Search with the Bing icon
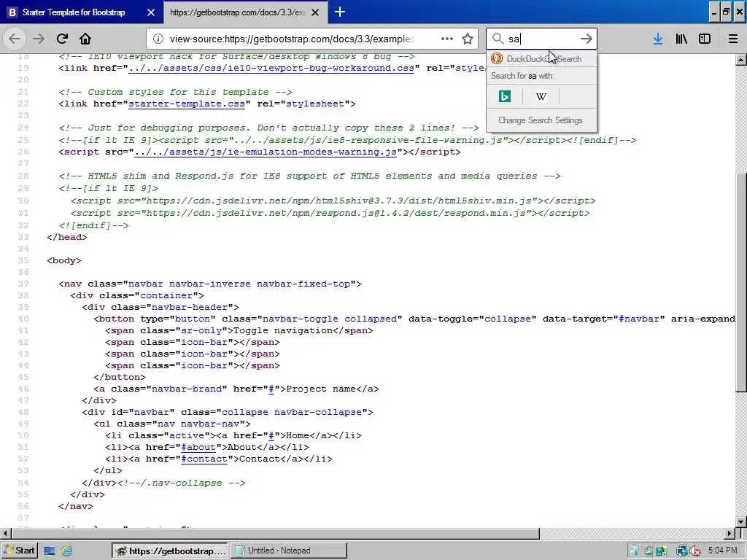Viewport: 747px width, 560px height. (505, 97)
